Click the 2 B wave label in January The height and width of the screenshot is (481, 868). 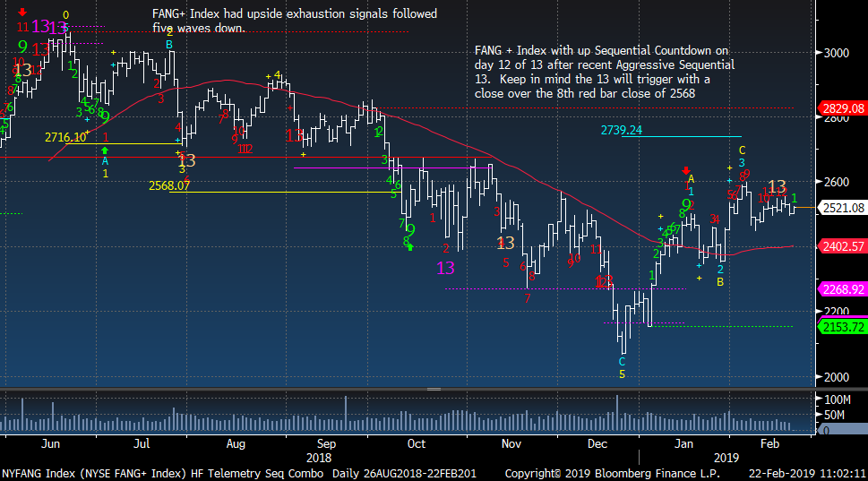click(720, 276)
